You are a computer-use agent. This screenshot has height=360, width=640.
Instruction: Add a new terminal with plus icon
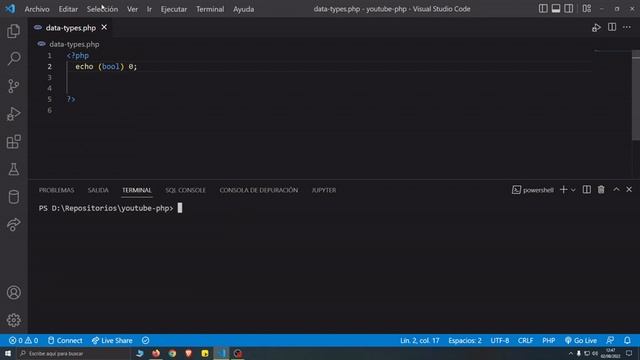point(563,190)
